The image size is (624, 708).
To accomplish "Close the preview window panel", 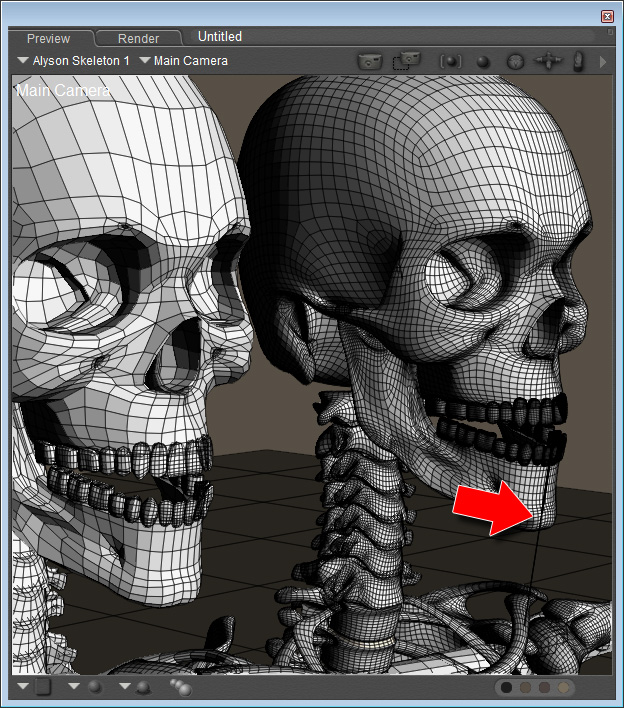I will (x=607, y=16).
